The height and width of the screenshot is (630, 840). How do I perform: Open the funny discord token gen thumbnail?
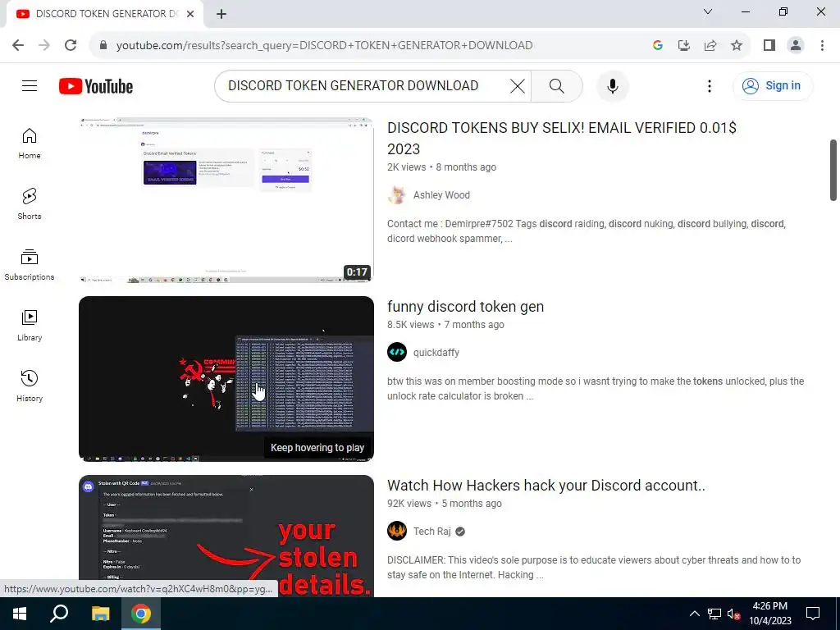[x=226, y=379]
